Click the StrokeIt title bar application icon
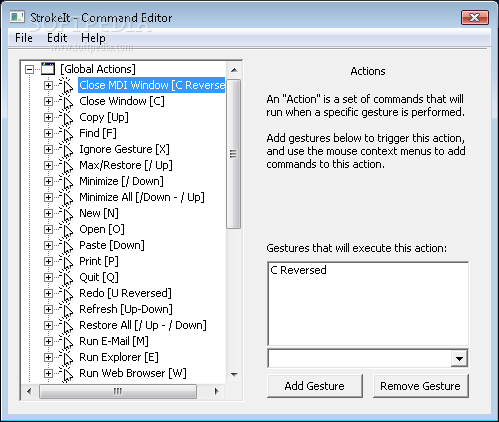Viewport: 499px width, 422px height. [x=17, y=17]
